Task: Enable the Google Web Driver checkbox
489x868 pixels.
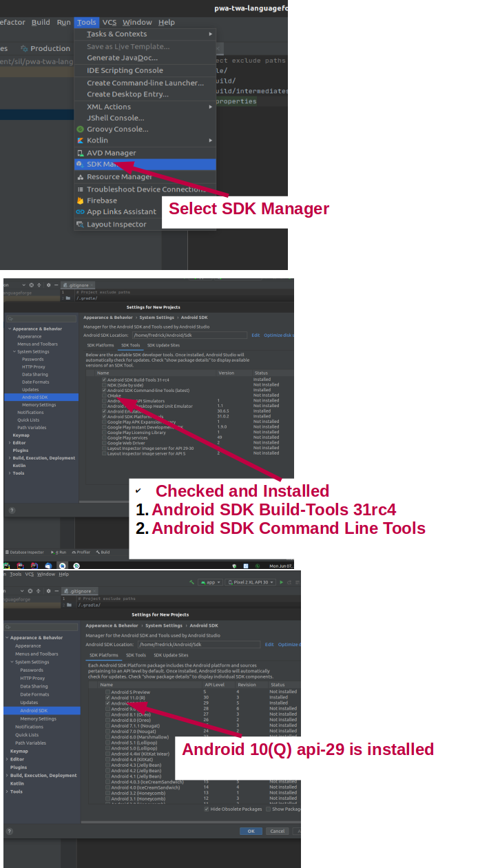Action: 104,443
